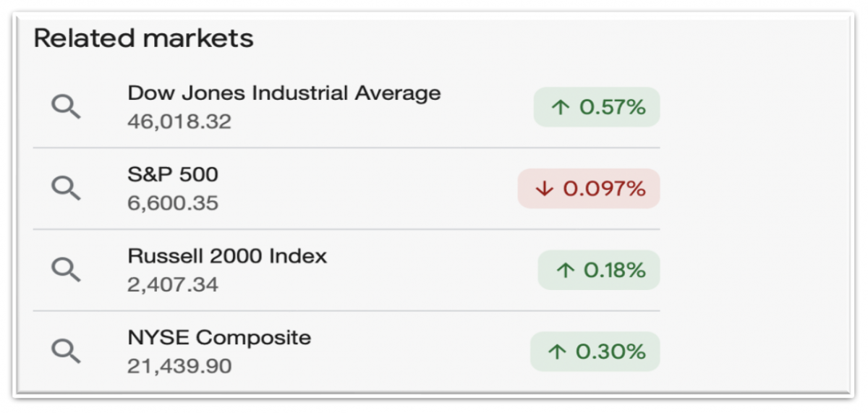The width and height of the screenshot is (868, 413).
Task: Open the S&P 500 name link
Action: [172, 174]
